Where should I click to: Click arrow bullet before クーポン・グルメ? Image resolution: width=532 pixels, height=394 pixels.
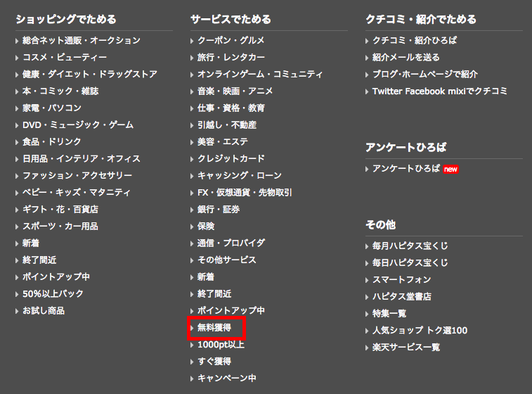coord(192,41)
